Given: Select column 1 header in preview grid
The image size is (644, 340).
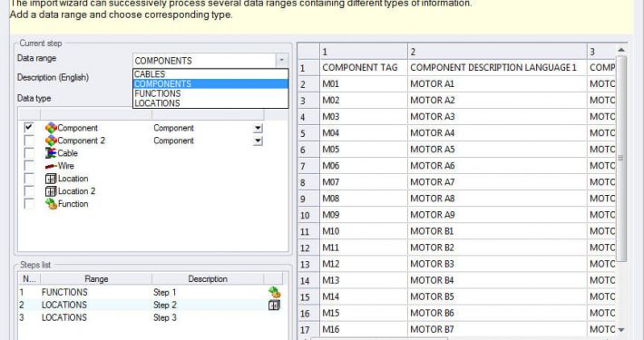Looking at the screenshot, I should tap(364, 52).
